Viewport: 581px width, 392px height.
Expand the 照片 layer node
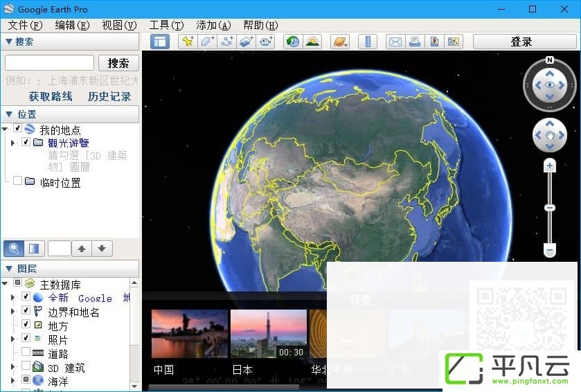(13, 339)
